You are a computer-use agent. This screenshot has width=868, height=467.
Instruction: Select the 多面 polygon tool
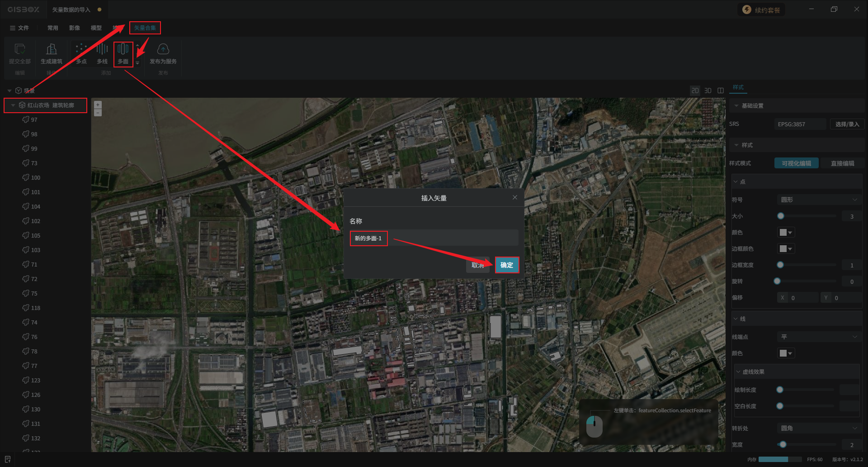pos(123,54)
